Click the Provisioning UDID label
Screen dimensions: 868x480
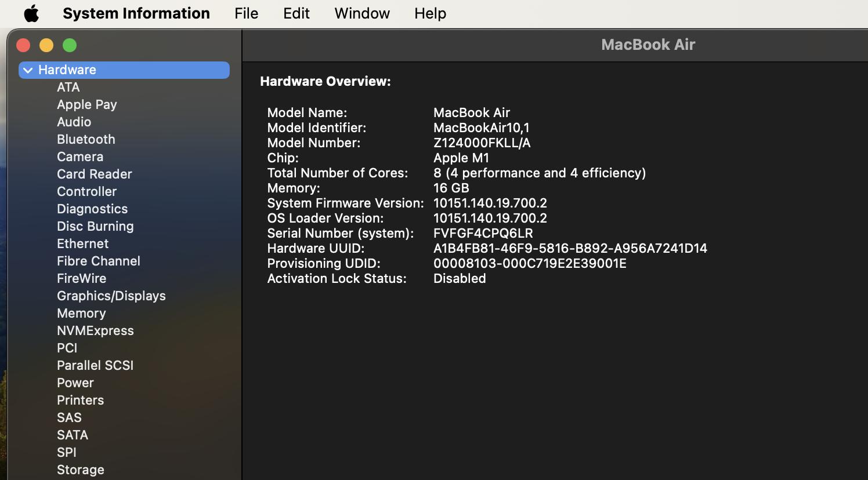pos(324,263)
